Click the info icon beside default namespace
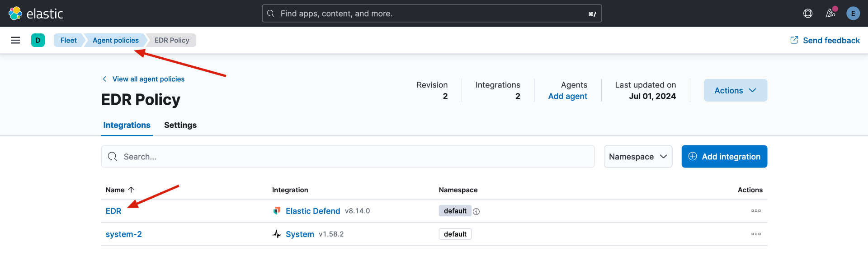The image size is (868, 274). coord(476,211)
